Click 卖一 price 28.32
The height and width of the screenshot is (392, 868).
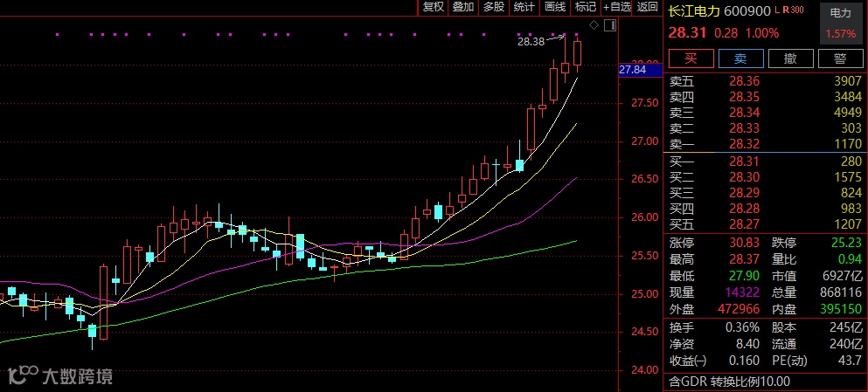coord(744,144)
